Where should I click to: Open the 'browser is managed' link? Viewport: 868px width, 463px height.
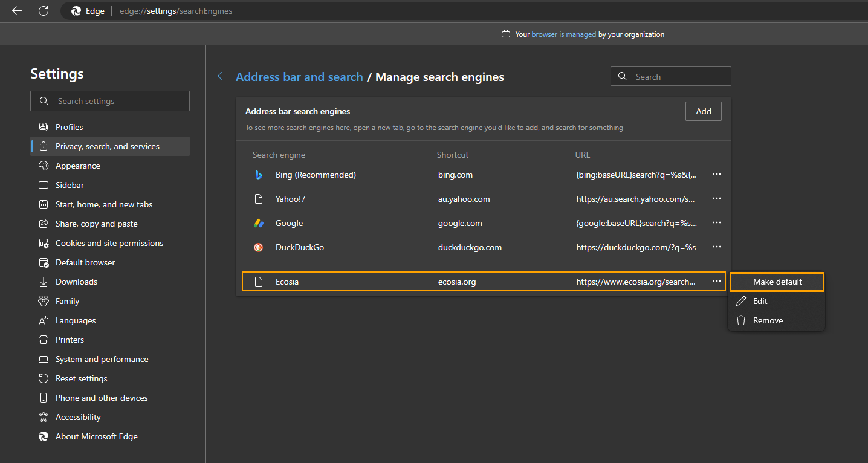click(x=564, y=34)
